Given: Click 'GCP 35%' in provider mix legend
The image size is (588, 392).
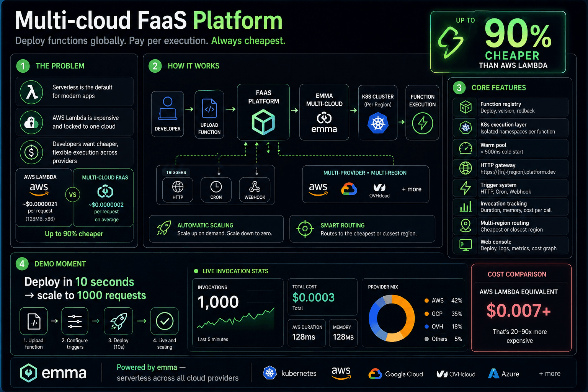Looking at the screenshot, I should click(x=443, y=314).
